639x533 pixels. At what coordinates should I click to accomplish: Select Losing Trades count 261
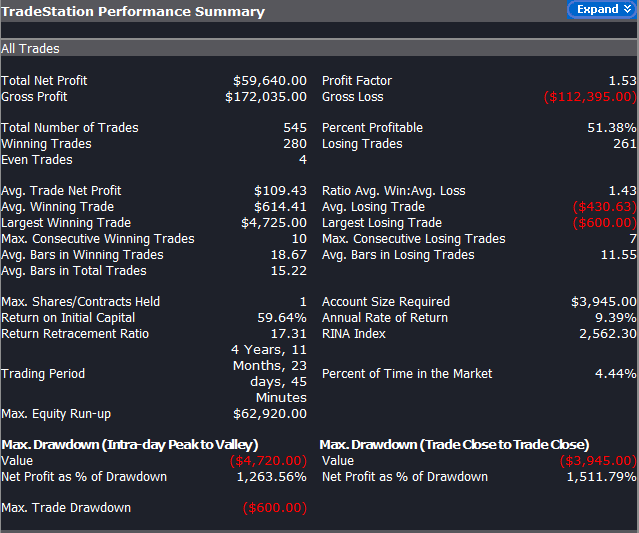point(625,143)
